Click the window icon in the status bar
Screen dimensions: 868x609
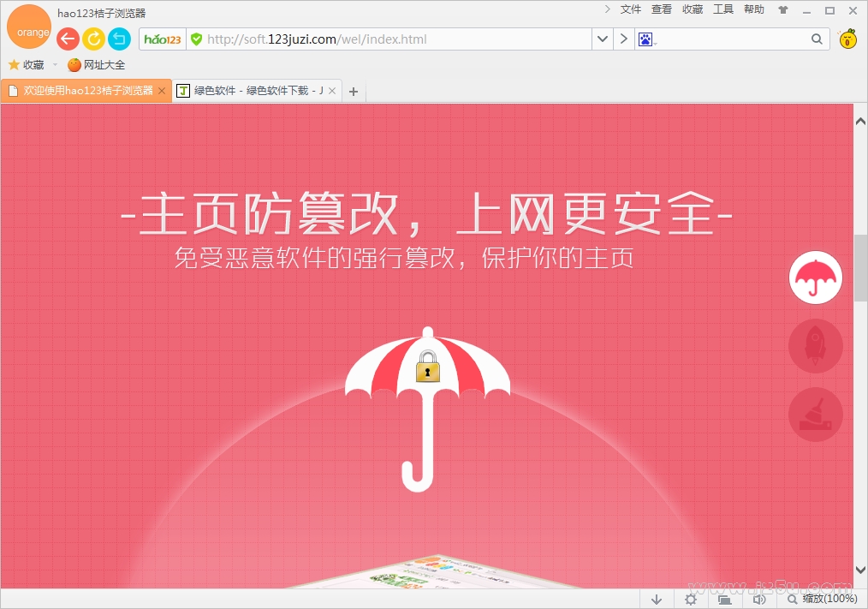tap(725, 599)
